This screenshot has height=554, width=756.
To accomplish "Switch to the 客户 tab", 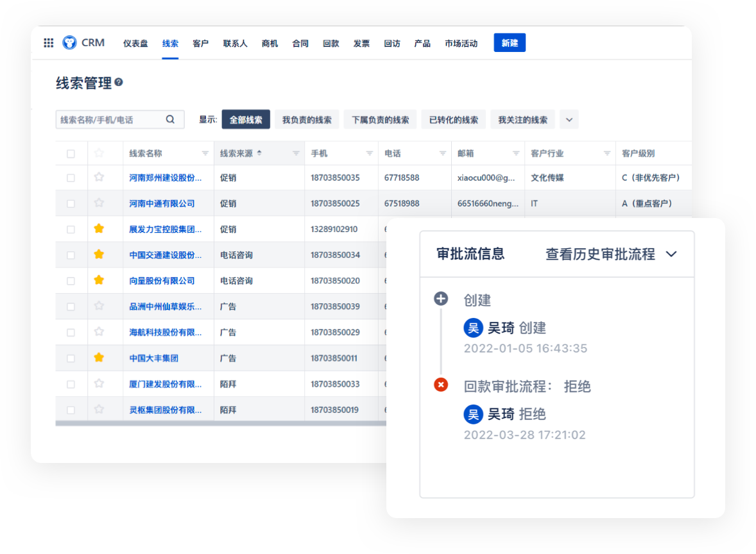I will 200,44.
